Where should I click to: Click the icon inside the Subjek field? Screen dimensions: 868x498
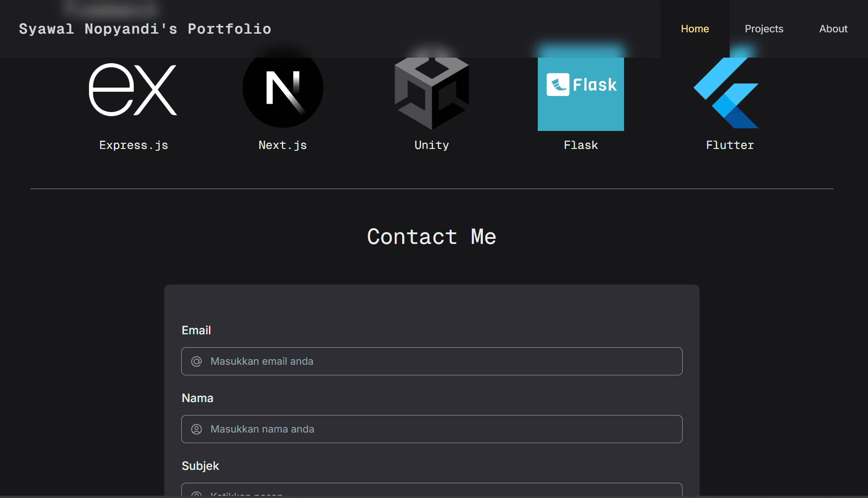click(x=196, y=494)
